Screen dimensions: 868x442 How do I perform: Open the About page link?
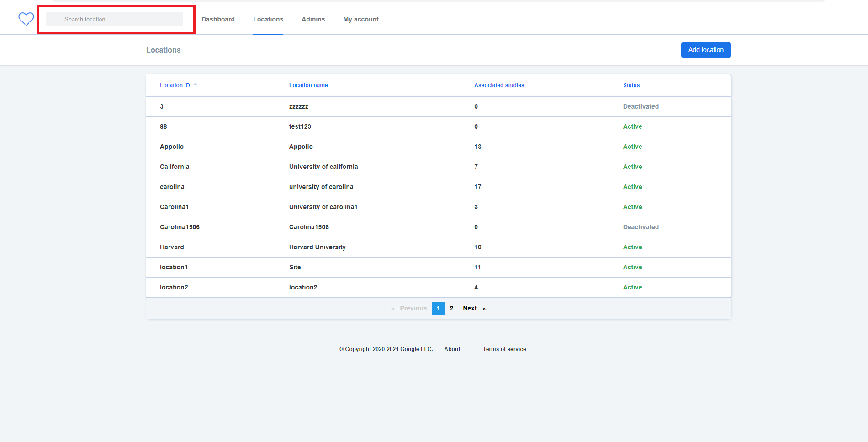coord(452,349)
